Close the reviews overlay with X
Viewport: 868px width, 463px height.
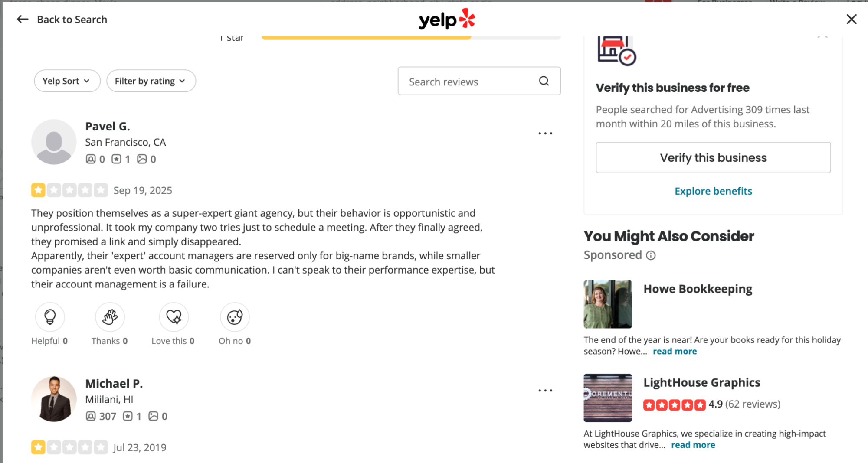pos(851,20)
